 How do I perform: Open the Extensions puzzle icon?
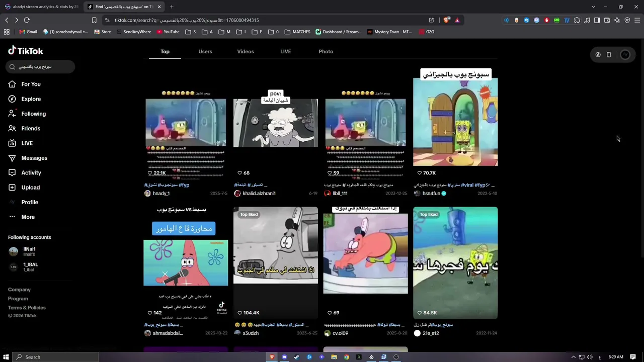point(577,20)
